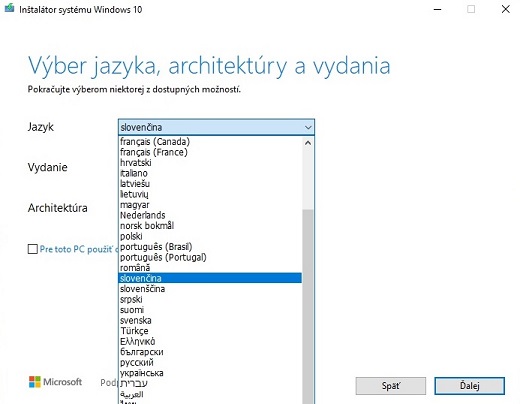The width and height of the screenshot is (520, 404).
Task: Click the scroll-up arrow in language list
Action: [x=308, y=143]
